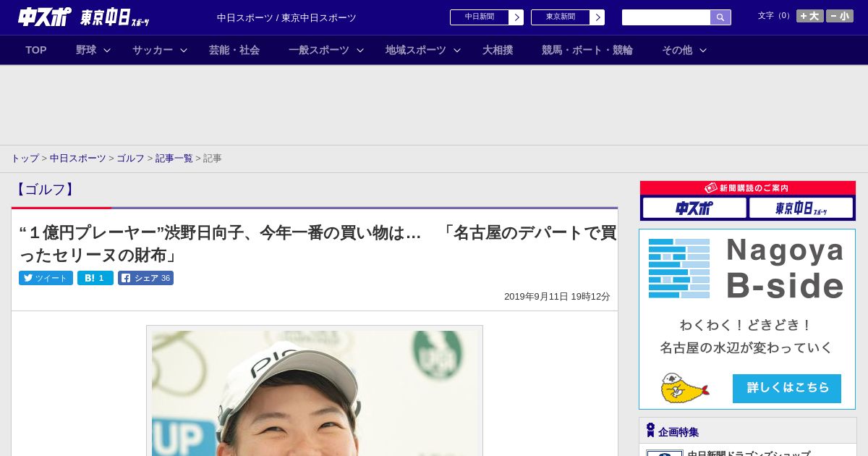Click the 【ゴルフ】 section heading
The height and width of the screenshot is (456, 868).
pos(45,190)
